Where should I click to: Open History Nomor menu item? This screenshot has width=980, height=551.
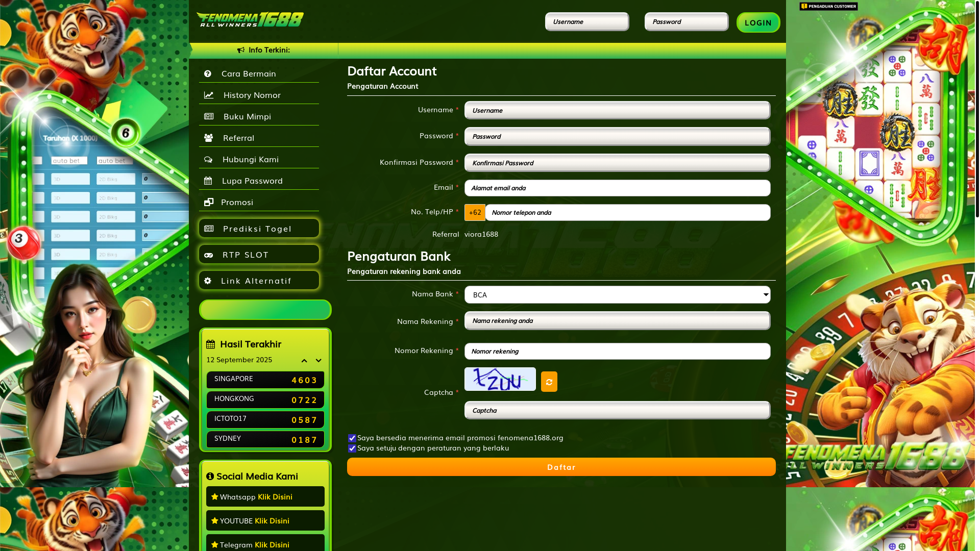pos(259,95)
